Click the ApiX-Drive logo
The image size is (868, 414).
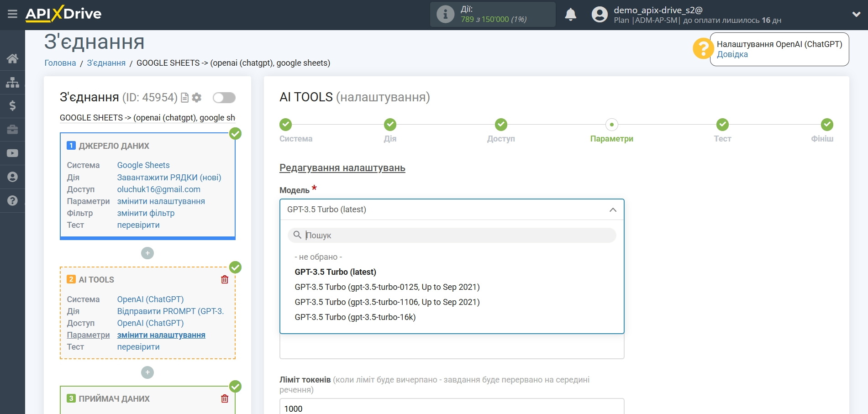click(63, 14)
